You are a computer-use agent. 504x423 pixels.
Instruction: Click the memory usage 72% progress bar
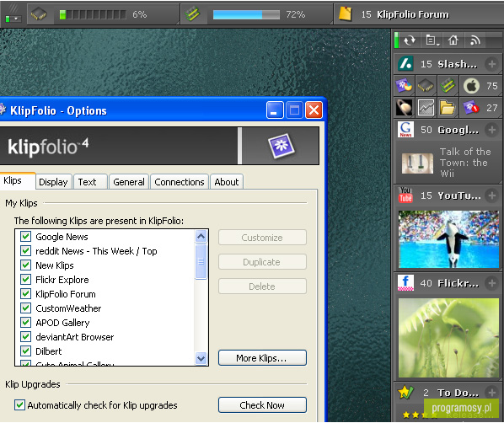[x=246, y=14]
